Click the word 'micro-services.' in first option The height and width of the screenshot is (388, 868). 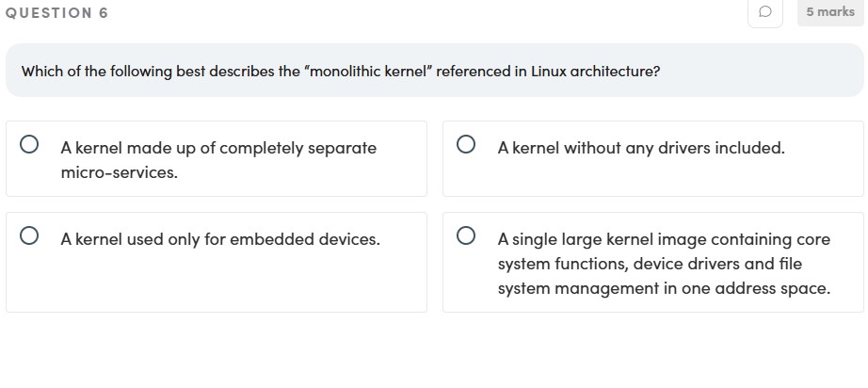pyautogui.click(x=119, y=173)
